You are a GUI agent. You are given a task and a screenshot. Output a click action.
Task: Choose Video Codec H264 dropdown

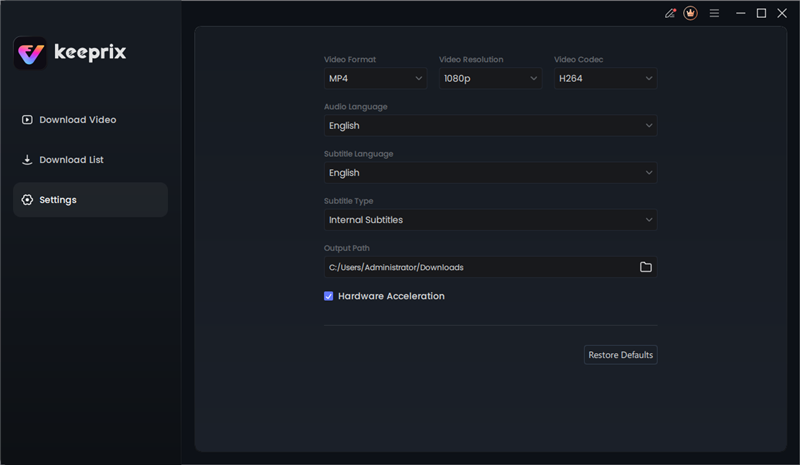[606, 78]
